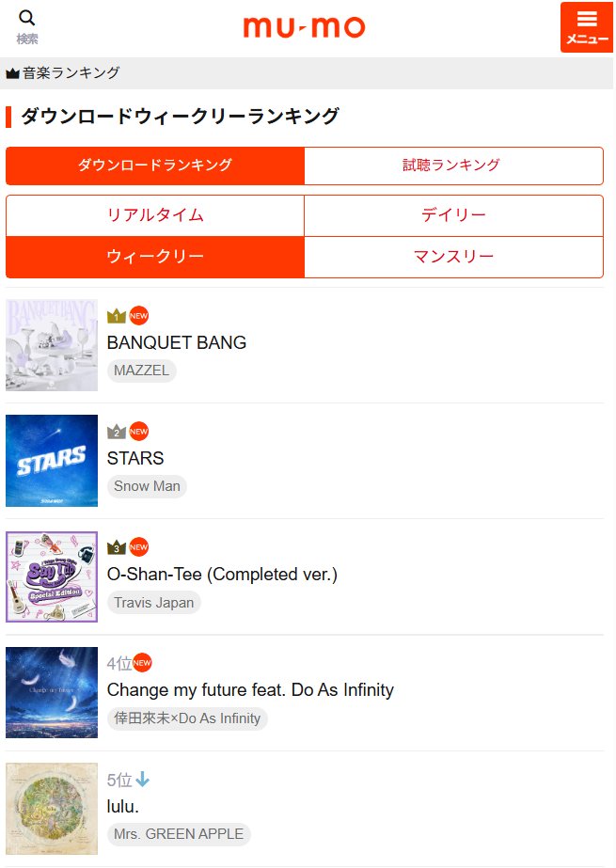This screenshot has height=868, width=616.
Task: Open the hamburger メニュー
Action: (587, 26)
